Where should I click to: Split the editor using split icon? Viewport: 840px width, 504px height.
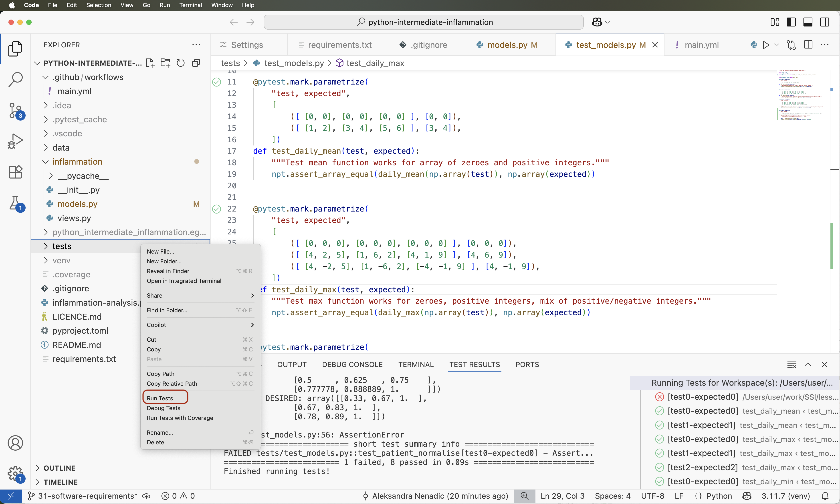808,44
